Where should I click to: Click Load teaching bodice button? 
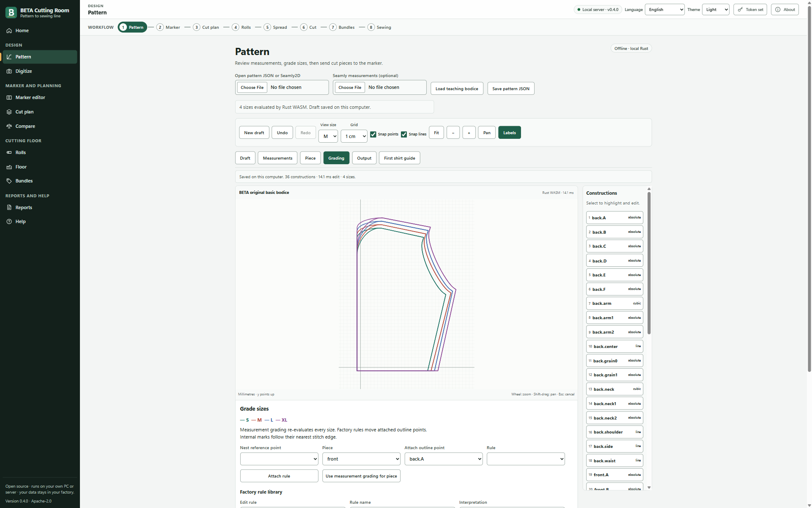pyautogui.click(x=457, y=88)
